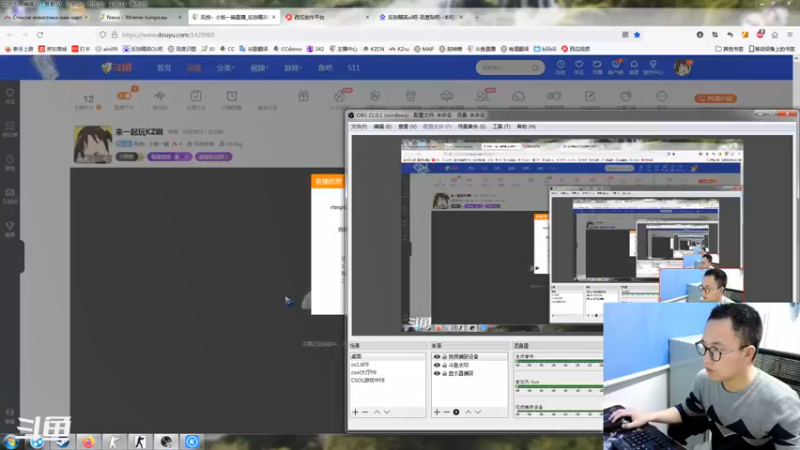Adjust the 视频捕获设备 mixer level bar
This screenshot has width=800, height=450.
pos(559,412)
